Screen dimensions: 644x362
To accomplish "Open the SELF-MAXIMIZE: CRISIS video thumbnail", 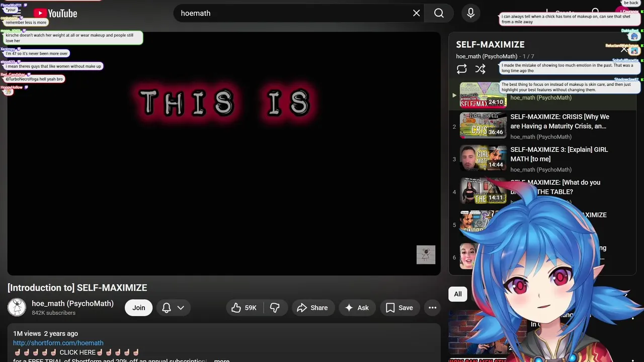I will coord(483,125).
